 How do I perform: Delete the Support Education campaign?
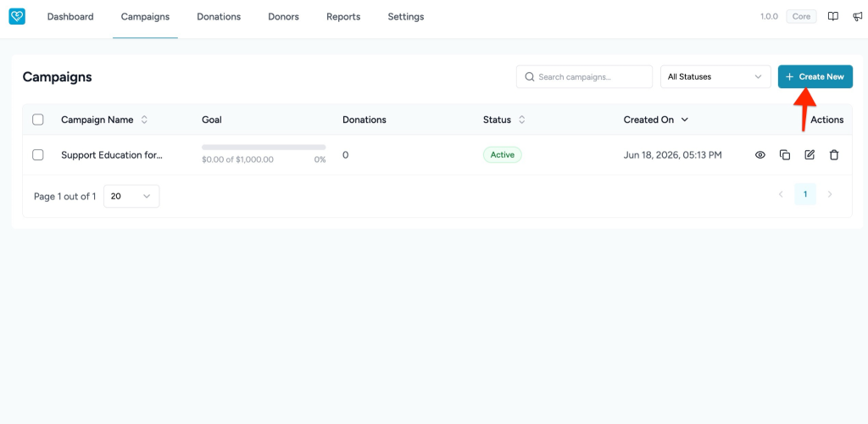(x=834, y=155)
